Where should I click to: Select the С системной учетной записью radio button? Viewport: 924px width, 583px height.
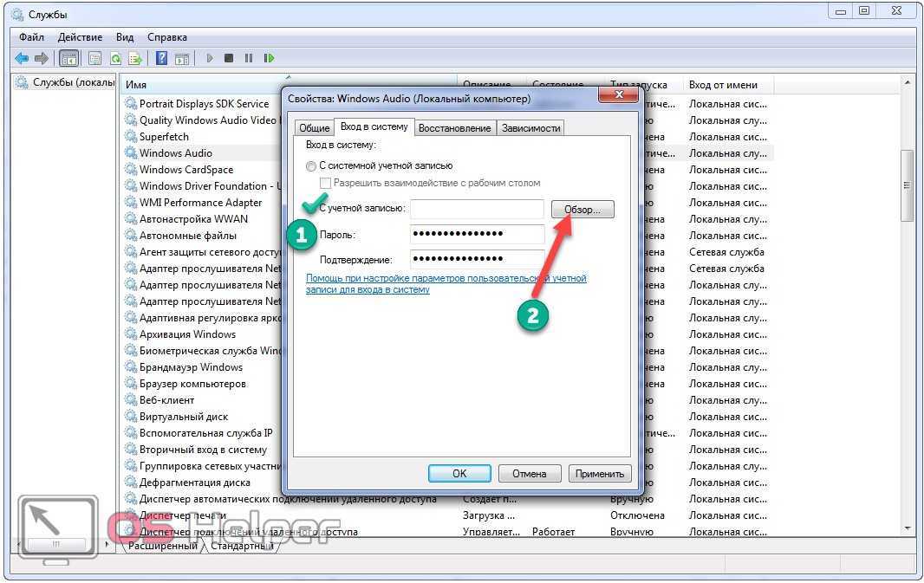[311, 166]
